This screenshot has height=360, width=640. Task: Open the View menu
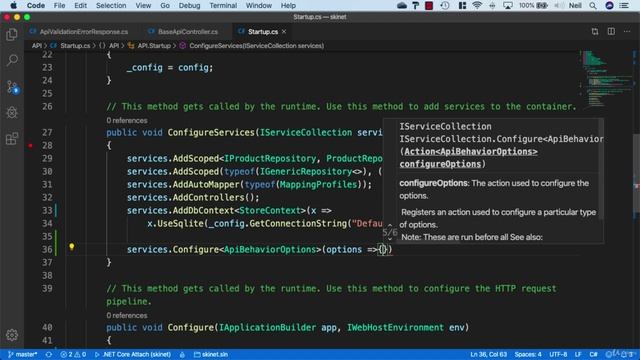point(143,5)
